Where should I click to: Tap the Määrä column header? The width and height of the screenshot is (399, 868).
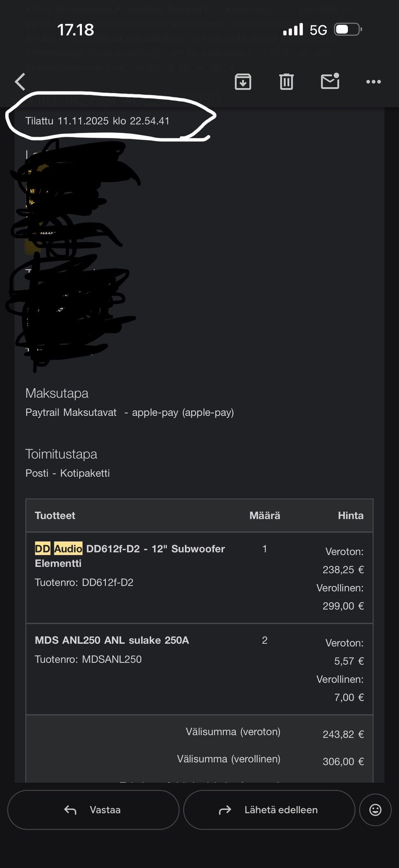(264, 515)
